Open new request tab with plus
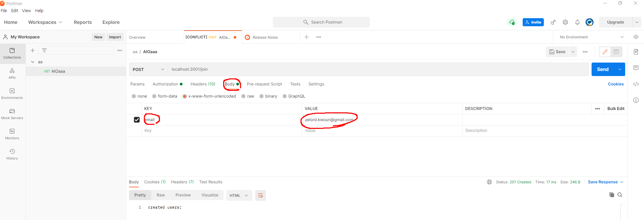The image size is (644, 220). [307, 37]
